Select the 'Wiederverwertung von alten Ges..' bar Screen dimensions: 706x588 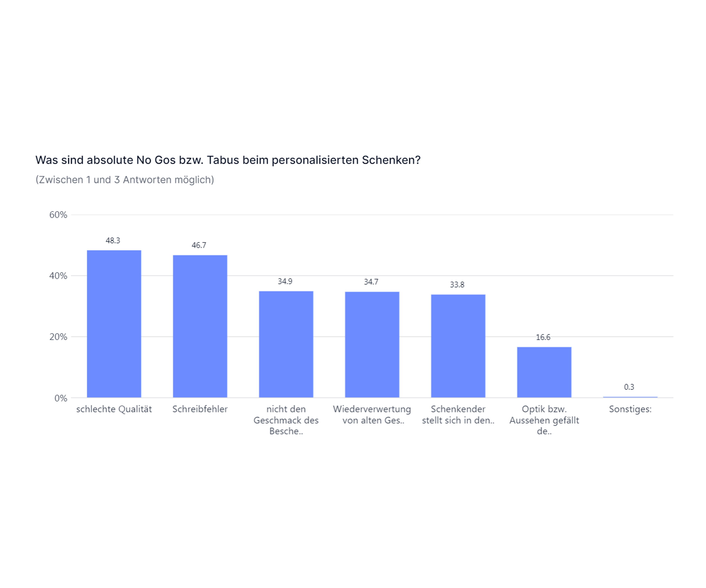(372, 344)
